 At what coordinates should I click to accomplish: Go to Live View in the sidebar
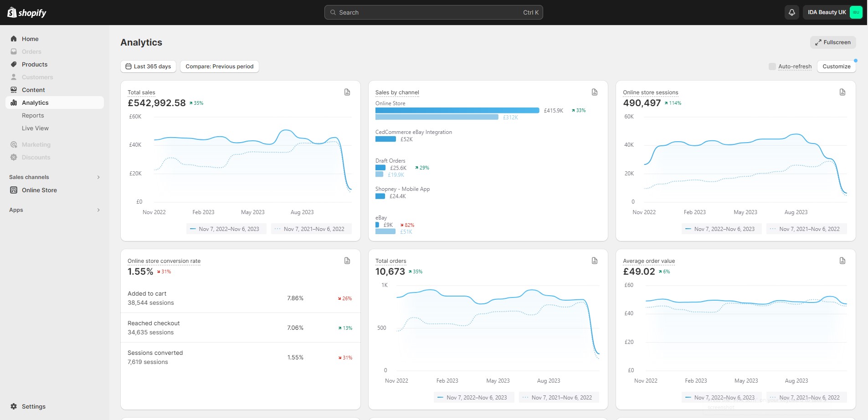35,128
